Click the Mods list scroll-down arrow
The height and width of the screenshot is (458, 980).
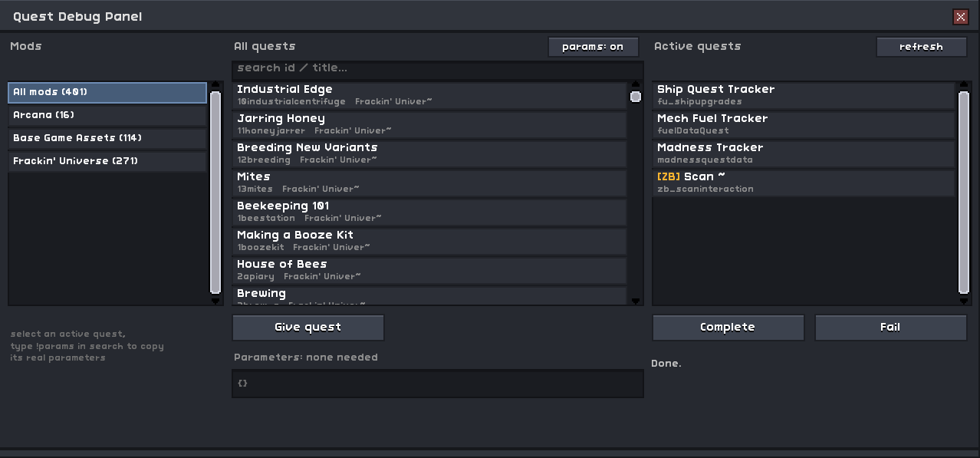tap(215, 301)
